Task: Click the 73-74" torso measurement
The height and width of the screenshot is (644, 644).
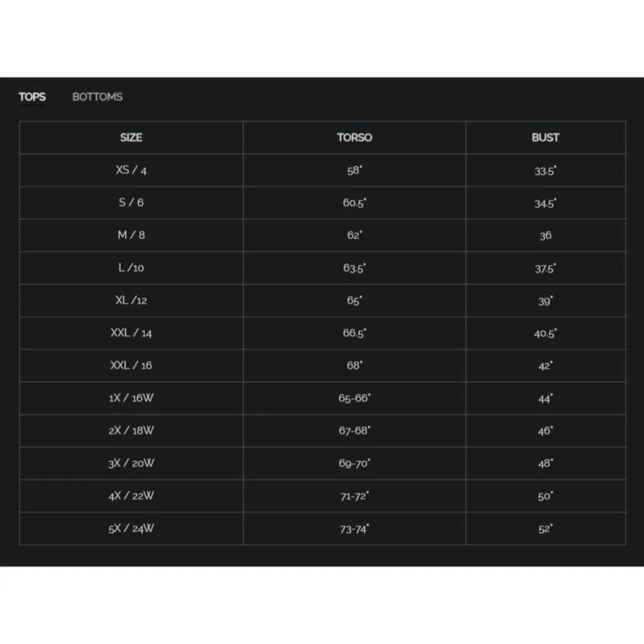Action: coord(354,529)
